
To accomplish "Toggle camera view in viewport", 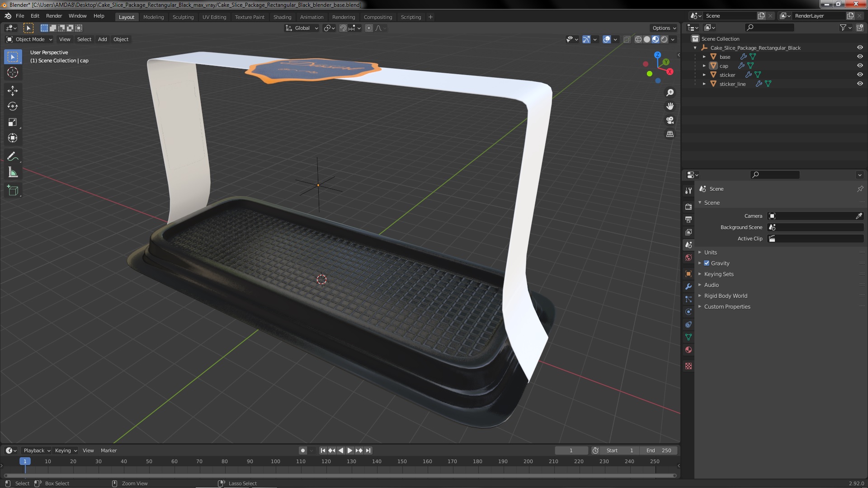I will point(670,120).
